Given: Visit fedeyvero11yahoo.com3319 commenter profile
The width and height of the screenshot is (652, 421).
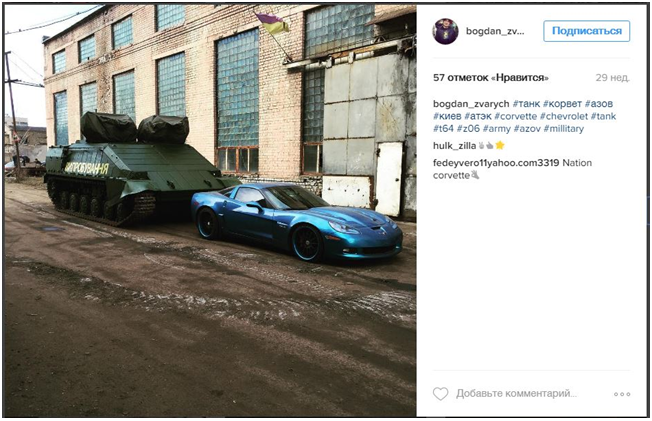Looking at the screenshot, I should point(496,163).
